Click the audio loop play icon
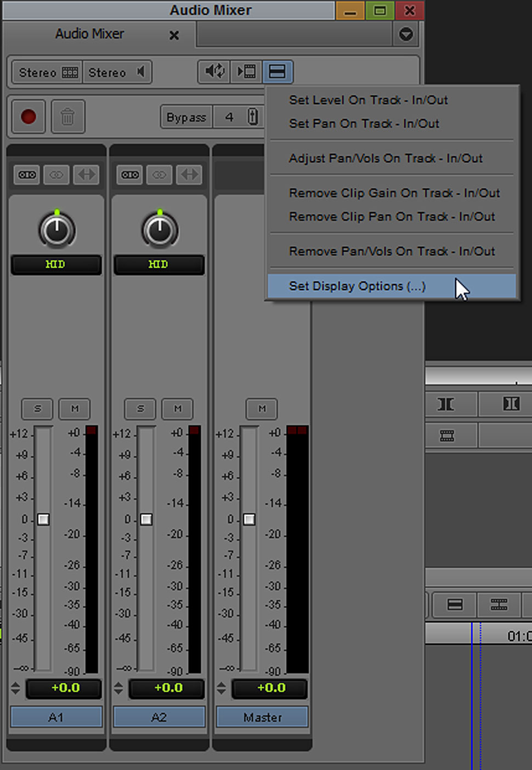 tap(214, 71)
